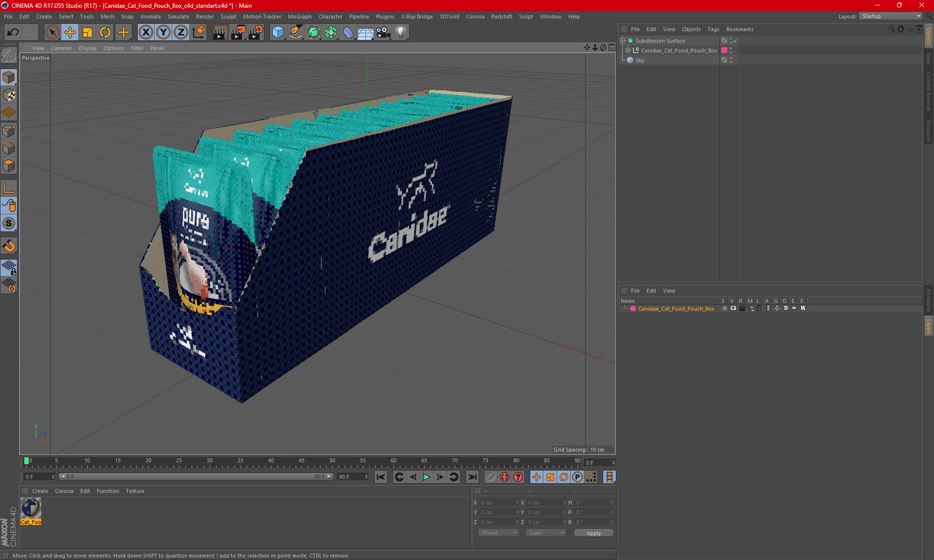The width and height of the screenshot is (934, 560).
Task: Open the Layers side tab
Action: click(928, 327)
